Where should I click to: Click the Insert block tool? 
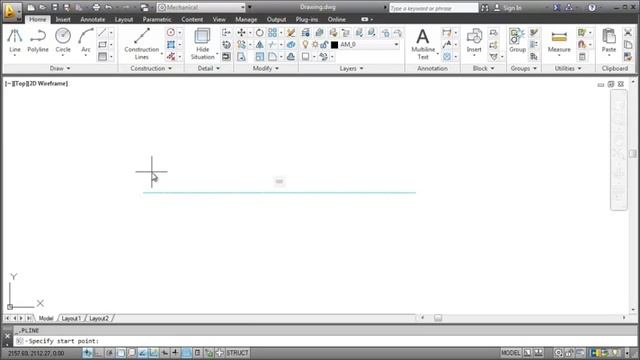click(x=474, y=41)
